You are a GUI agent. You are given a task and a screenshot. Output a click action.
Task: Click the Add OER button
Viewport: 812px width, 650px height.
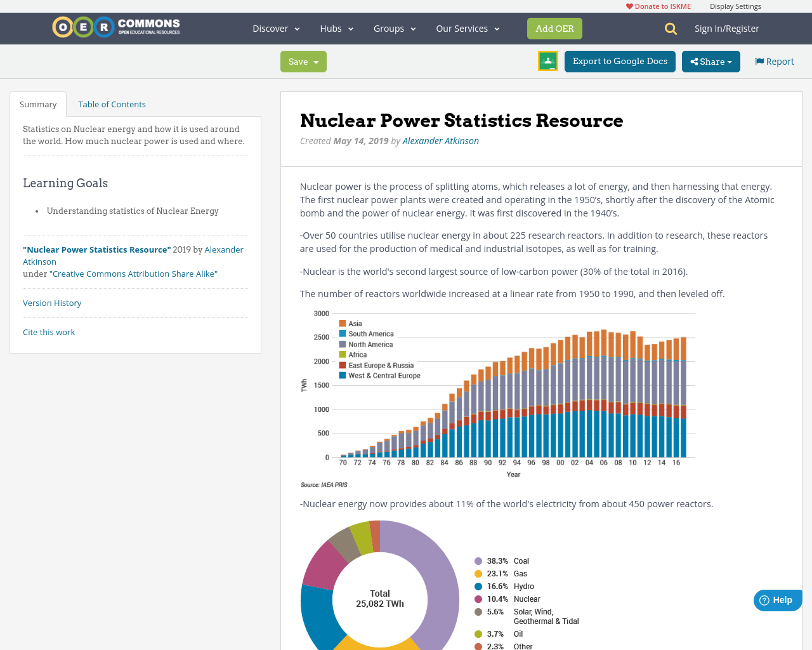pyautogui.click(x=554, y=28)
